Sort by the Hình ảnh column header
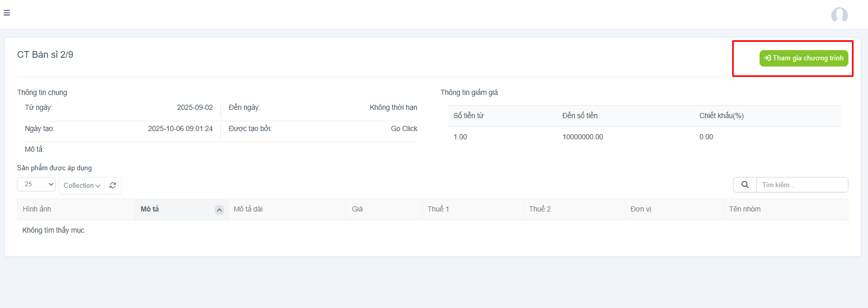The width and height of the screenshot is (868, 308). (37, 209)
